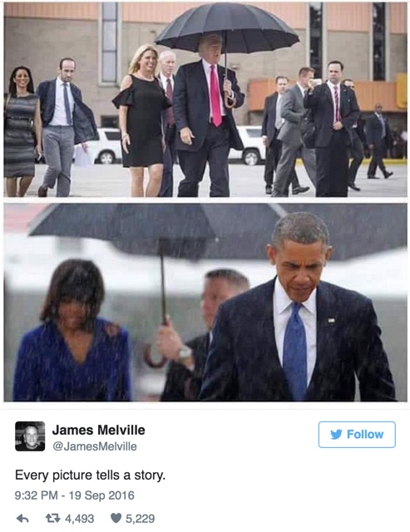Follow James Melville
The height and width of the screenshot is (532, 410).
[357, 435]
